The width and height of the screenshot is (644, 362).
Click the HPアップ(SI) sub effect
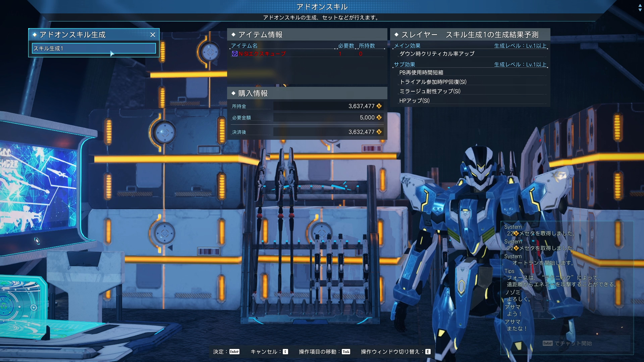414,101
